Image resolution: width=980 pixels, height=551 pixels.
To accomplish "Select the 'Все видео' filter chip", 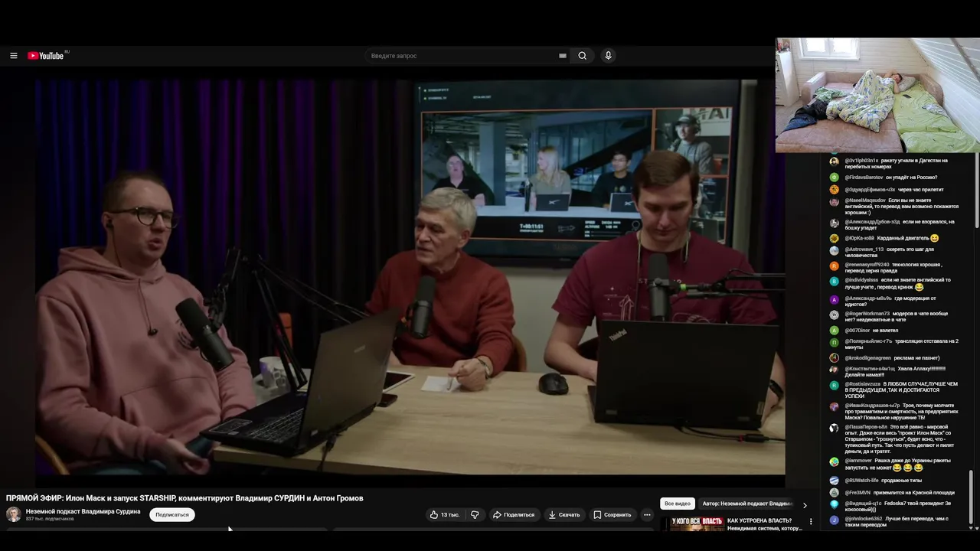I will 678,504.
